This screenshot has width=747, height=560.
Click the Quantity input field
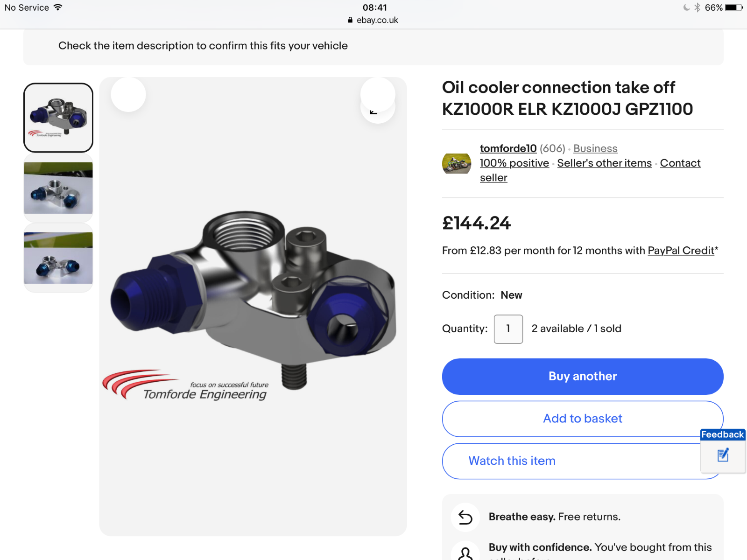click(508, 329)
